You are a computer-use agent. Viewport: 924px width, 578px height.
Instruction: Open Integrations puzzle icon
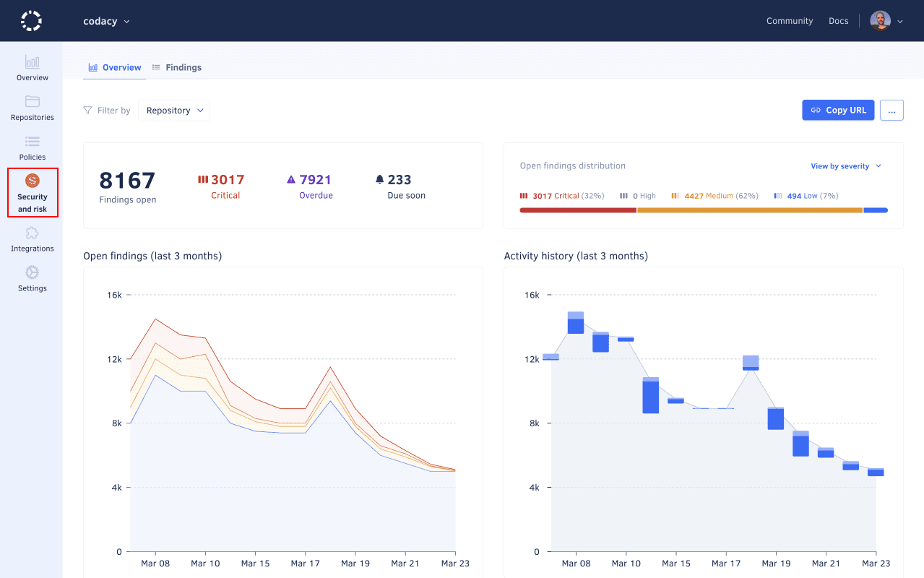33,233
